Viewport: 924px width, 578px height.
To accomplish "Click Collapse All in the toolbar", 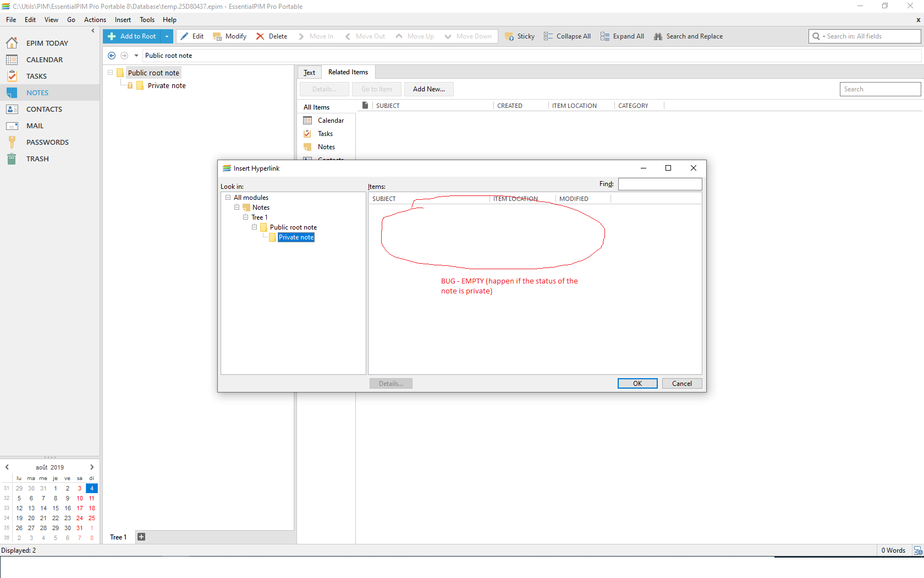I will [x=567, y=36].
